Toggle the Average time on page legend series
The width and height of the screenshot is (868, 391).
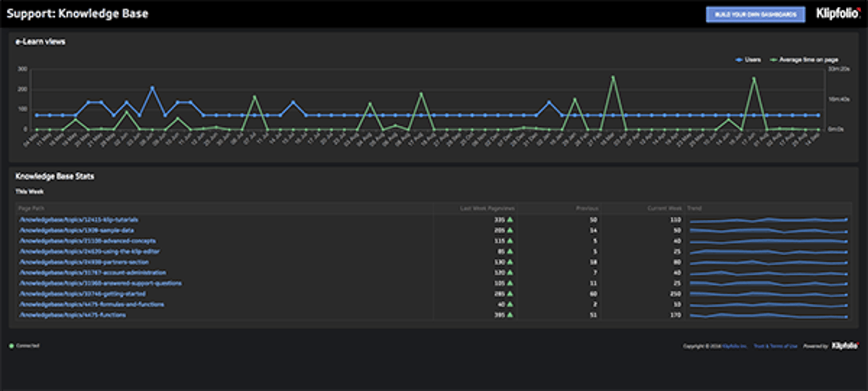pos(805,60)
